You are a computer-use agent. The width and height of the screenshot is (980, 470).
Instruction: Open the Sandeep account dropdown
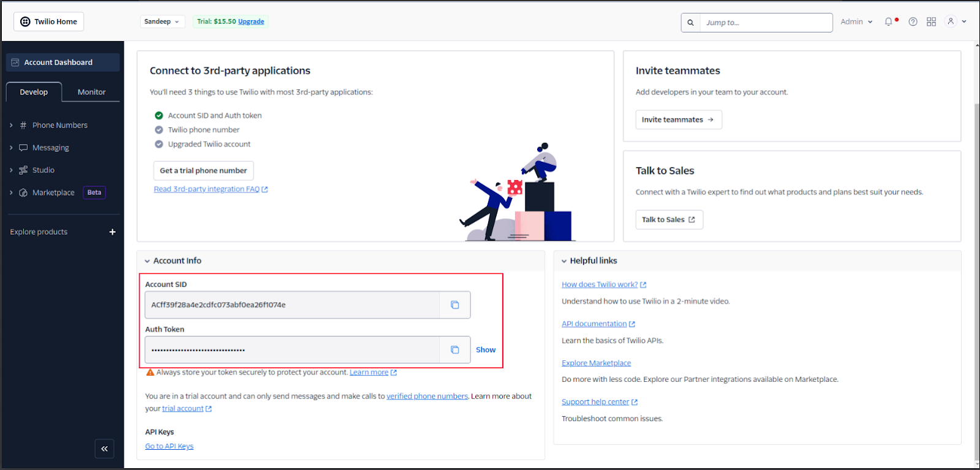tap(162, 21)
